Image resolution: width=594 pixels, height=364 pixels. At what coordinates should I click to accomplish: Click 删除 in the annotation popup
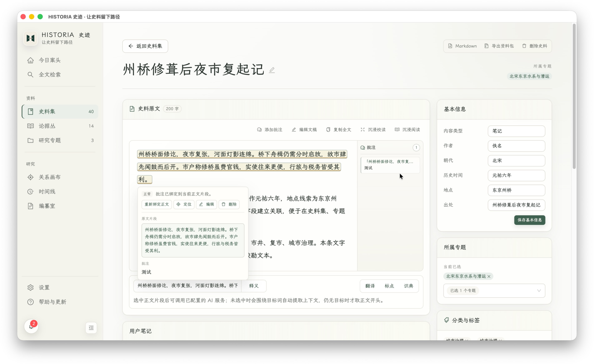pos(229,204)
